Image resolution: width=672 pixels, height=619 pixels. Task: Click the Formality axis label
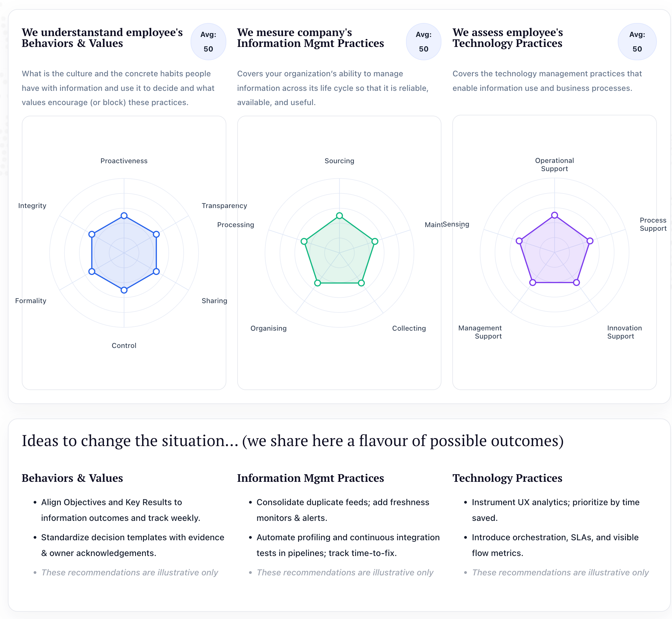coord(31,301)
